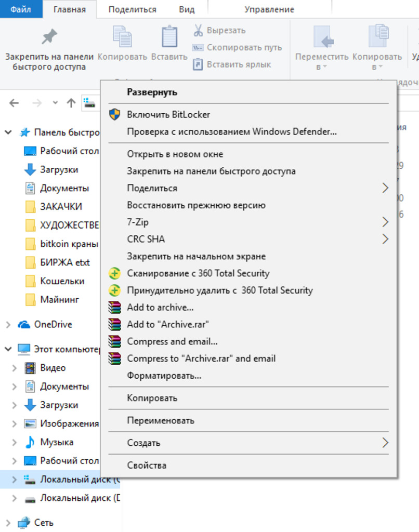
Task: Open Свойства from context menu
Action: 248,465
